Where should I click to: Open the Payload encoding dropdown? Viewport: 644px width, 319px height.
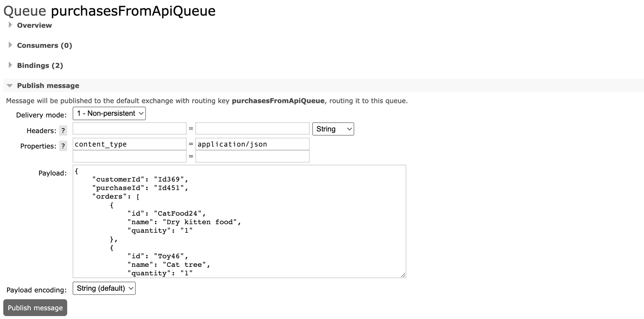[x=104, y=288]
